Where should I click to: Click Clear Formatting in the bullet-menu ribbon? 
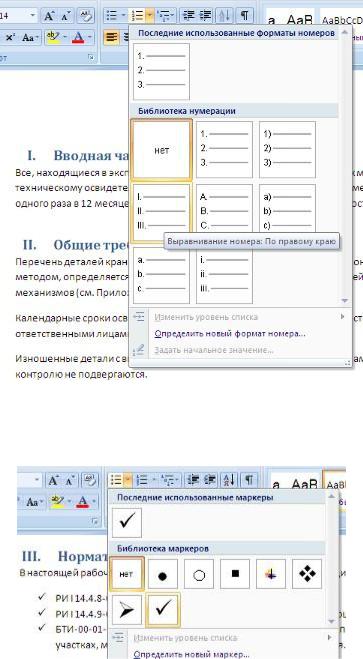click(91, 480)
